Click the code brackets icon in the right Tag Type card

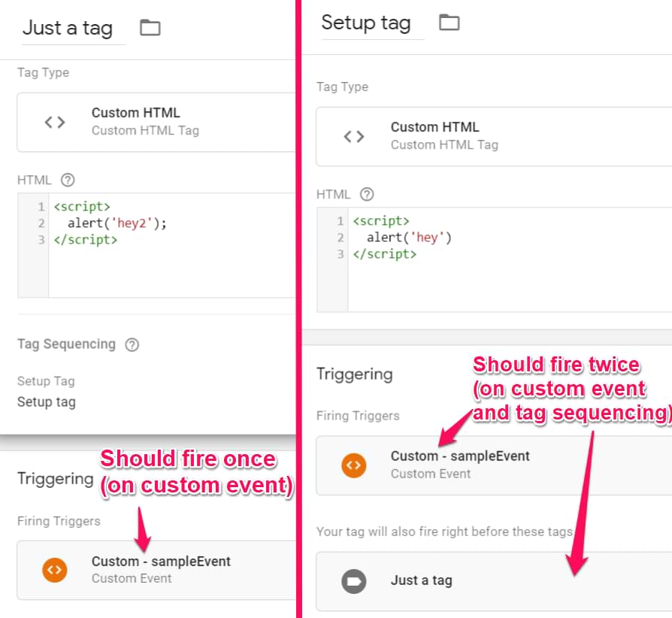[354, 136]
